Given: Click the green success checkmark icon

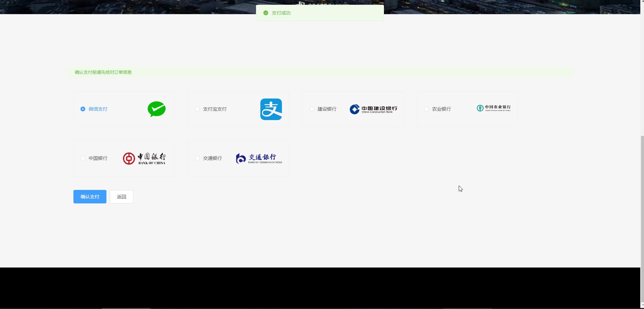Looking at the screenshot, I should pyautogui.click(x=266, y=13).
